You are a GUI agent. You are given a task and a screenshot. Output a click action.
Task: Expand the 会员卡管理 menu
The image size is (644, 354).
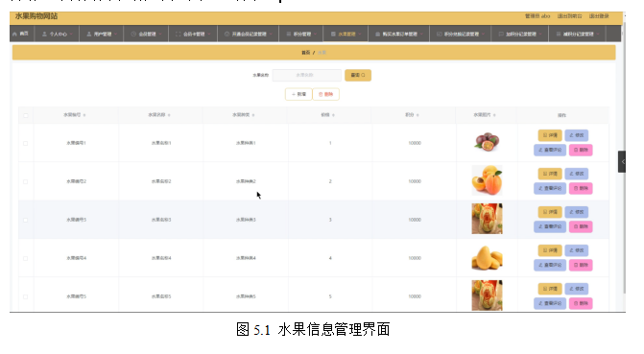point(193,35)
